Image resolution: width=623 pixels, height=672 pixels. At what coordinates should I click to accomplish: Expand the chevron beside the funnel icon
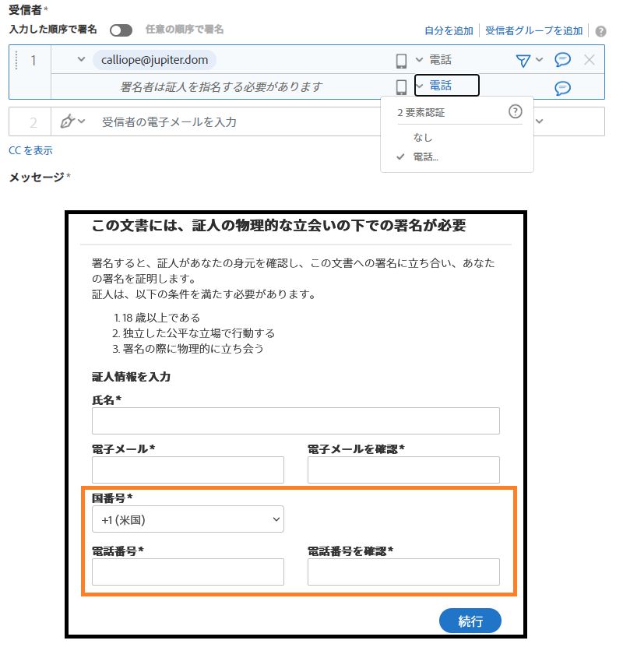[540, 60]
